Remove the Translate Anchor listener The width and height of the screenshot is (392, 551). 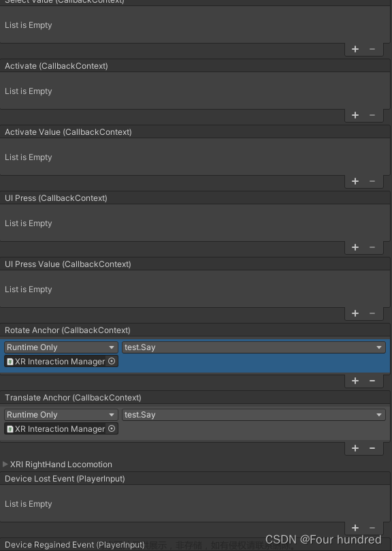click(x=372, y=448)
